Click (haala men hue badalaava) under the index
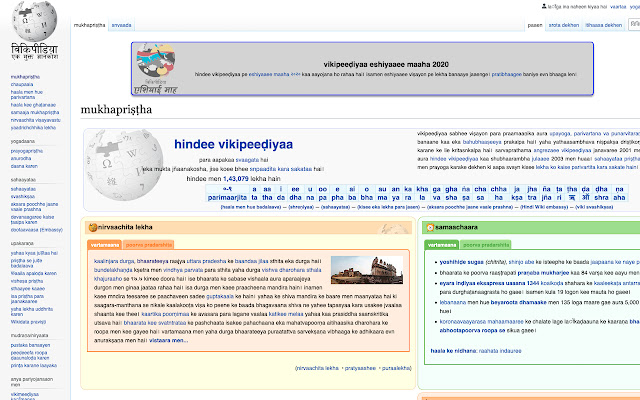640x400 pixels. 251,207
